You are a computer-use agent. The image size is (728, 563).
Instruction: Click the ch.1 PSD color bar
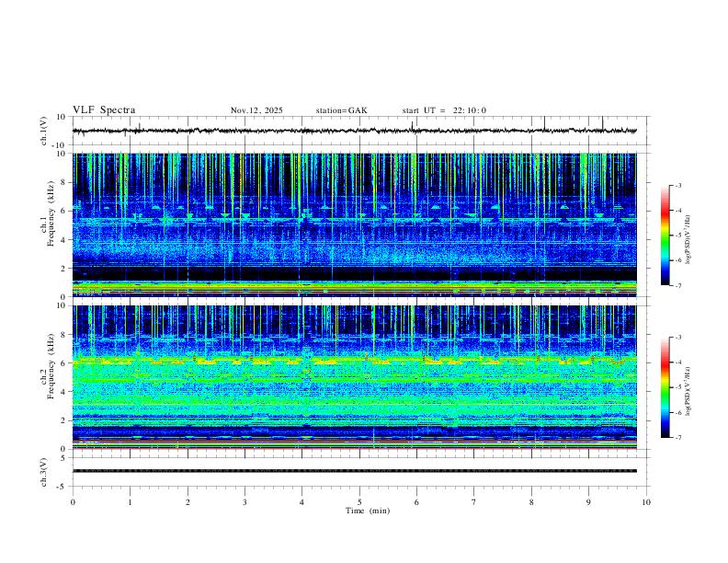pos(665,236)
